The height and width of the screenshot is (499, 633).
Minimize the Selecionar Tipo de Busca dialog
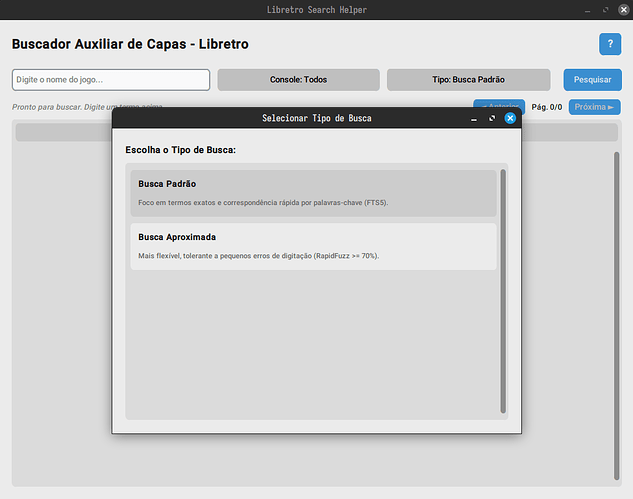[474, 119]
